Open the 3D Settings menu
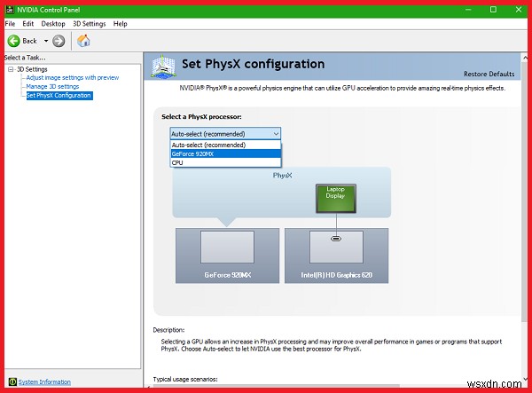 [90, 24]
